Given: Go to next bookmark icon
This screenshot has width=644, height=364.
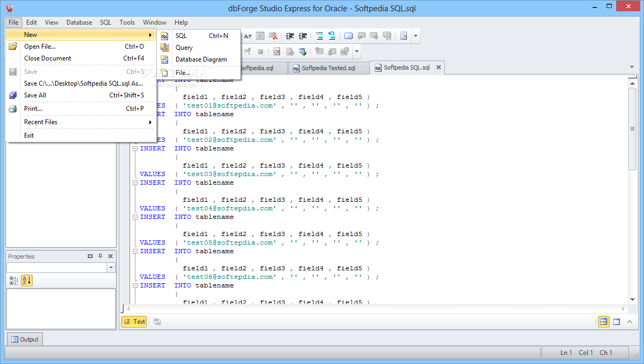Looking at the screenshot, I should point(374,36).
